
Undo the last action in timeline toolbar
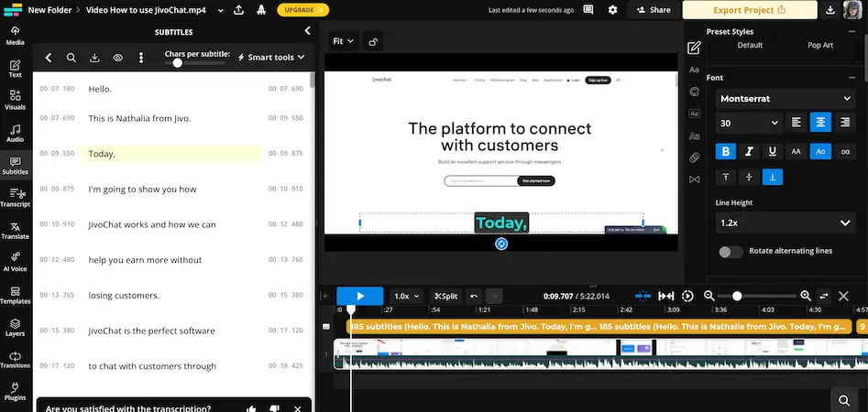tap(474, 297)
